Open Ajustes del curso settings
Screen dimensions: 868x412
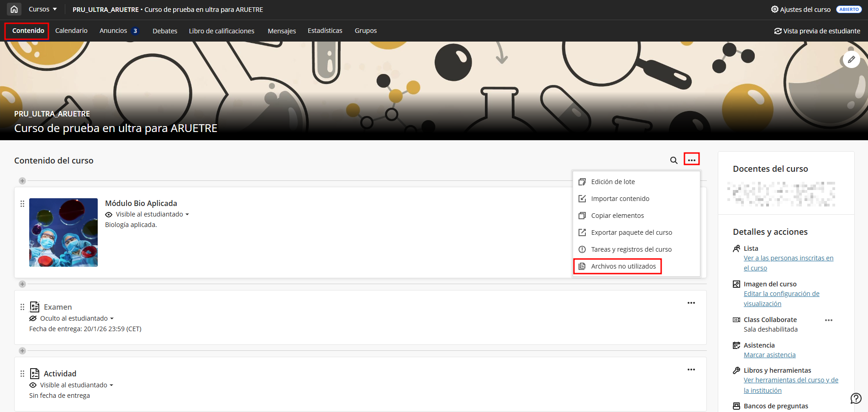pyautogui.click(x=800, y=9)
